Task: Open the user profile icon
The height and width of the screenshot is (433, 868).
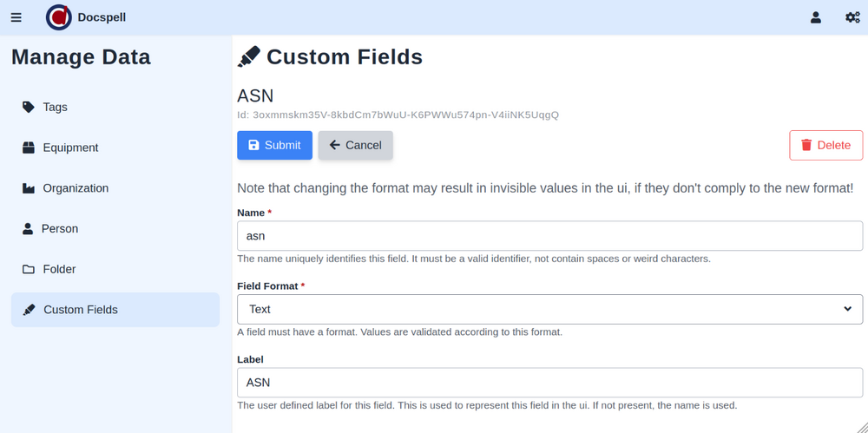Action: coord(816,17)
